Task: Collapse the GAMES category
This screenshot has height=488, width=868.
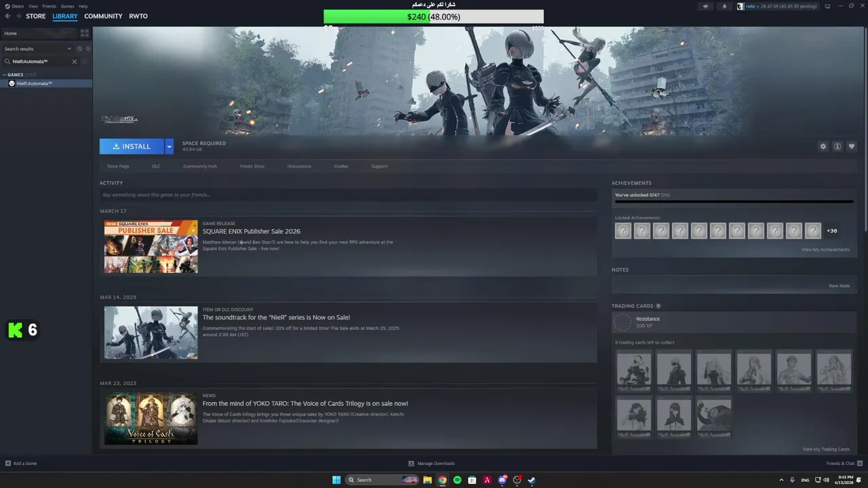Action: click(x=5, y=75)
